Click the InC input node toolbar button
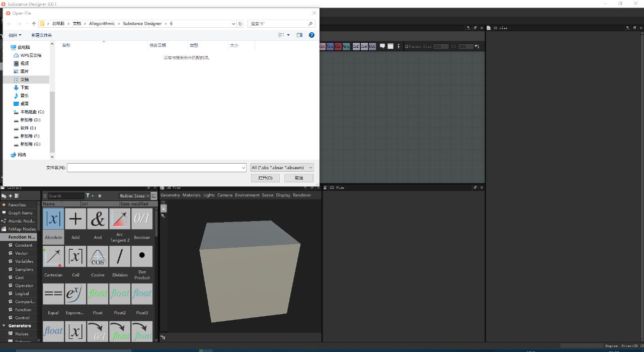 [356, 46]
